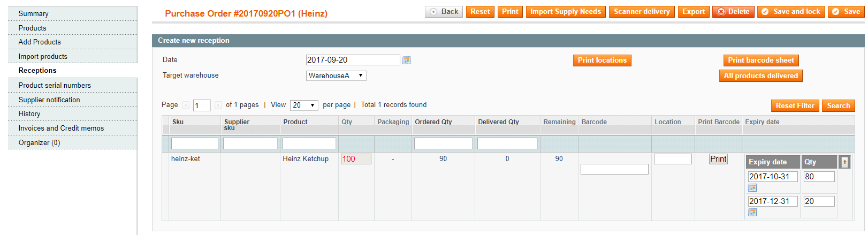The width and height of the screenshot is (868, 235).
Task: Sort by Delivered Qty column header
Action: [x=499, y=122]
